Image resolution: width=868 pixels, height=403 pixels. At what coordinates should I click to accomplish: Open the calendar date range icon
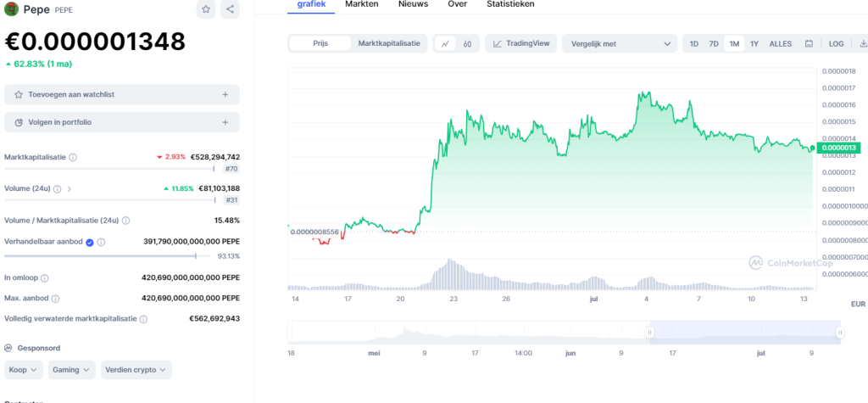[x=809, y=44]
